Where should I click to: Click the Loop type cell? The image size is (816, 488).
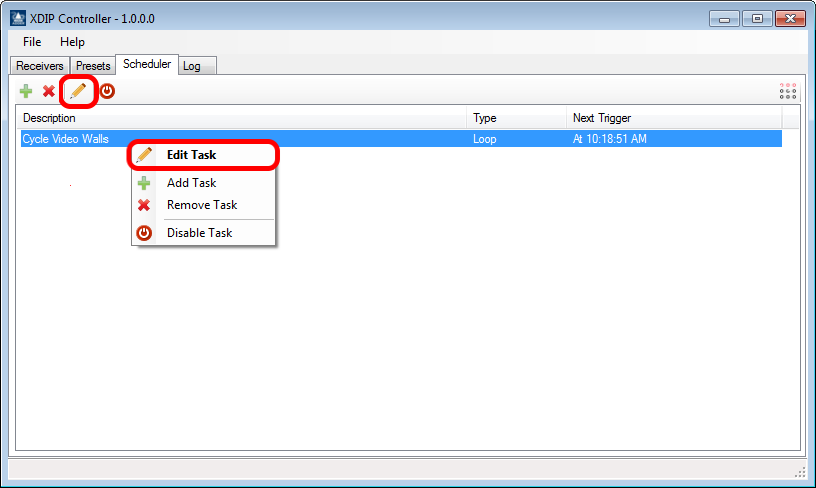point(484,139)
